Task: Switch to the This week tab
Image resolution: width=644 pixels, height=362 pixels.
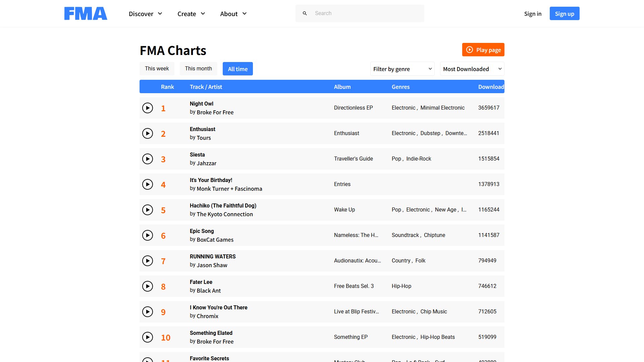Action: [x=157, y=69]
